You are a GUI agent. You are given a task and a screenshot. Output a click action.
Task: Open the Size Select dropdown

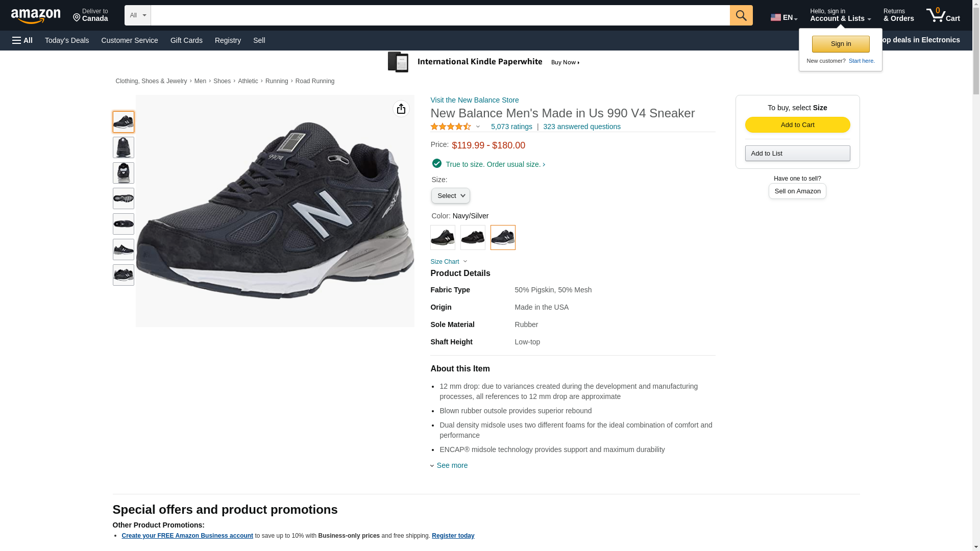coord(450,196)
